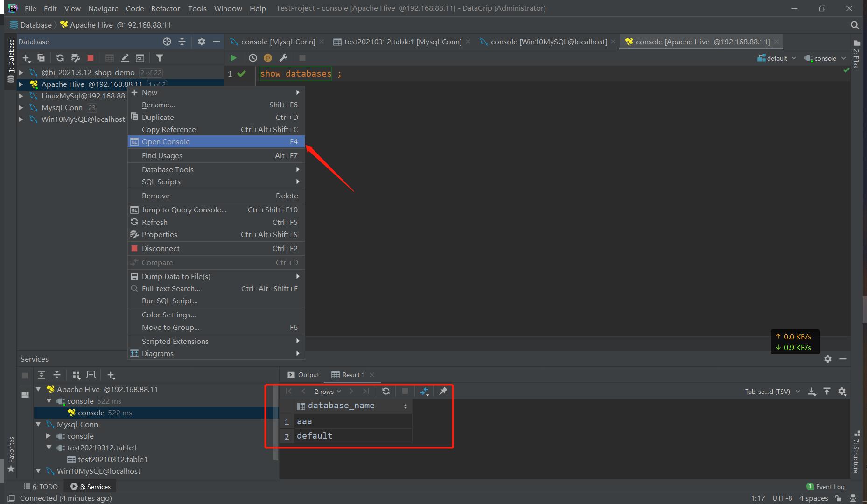Toggle the 8: Services tool window

[x=91, y=486]
